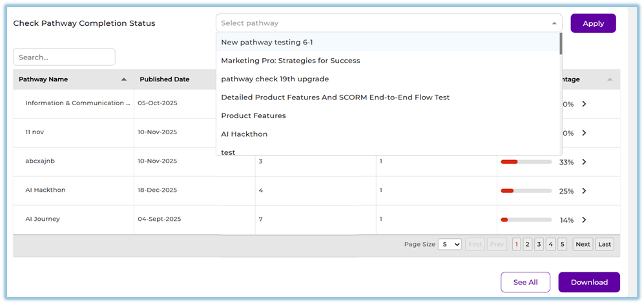The width and height of the screenshot is (644, 304).
Task: Click chevron arrow beside AI Hackthon 25% row
Action: coord(584,191)
